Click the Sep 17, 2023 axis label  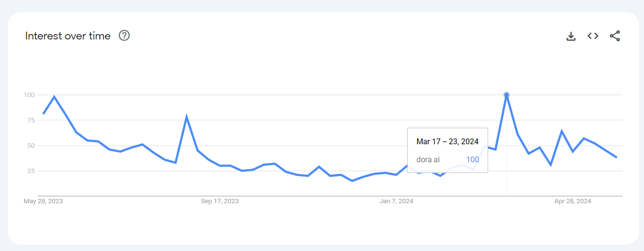[220, 201]
